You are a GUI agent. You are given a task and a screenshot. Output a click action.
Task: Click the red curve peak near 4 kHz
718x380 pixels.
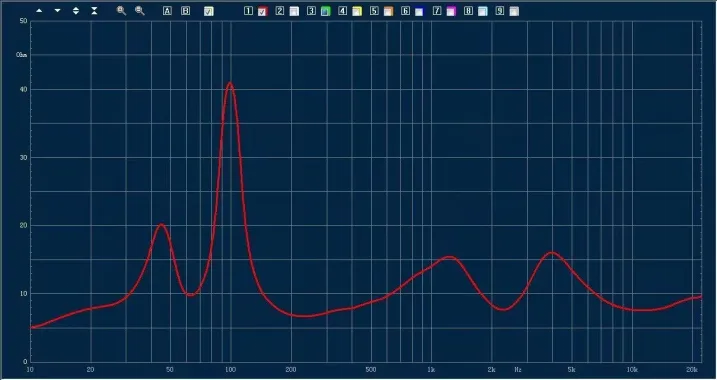pyautogui.click(x=552, y=252)
